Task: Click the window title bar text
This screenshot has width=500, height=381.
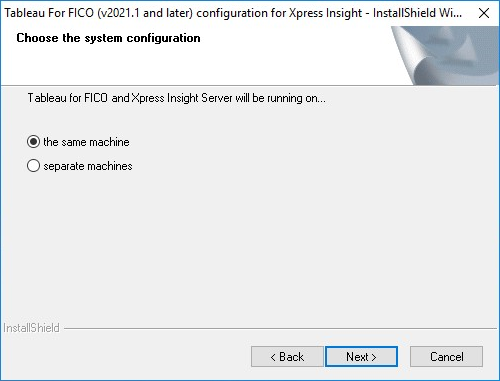Action: (233, 13)
